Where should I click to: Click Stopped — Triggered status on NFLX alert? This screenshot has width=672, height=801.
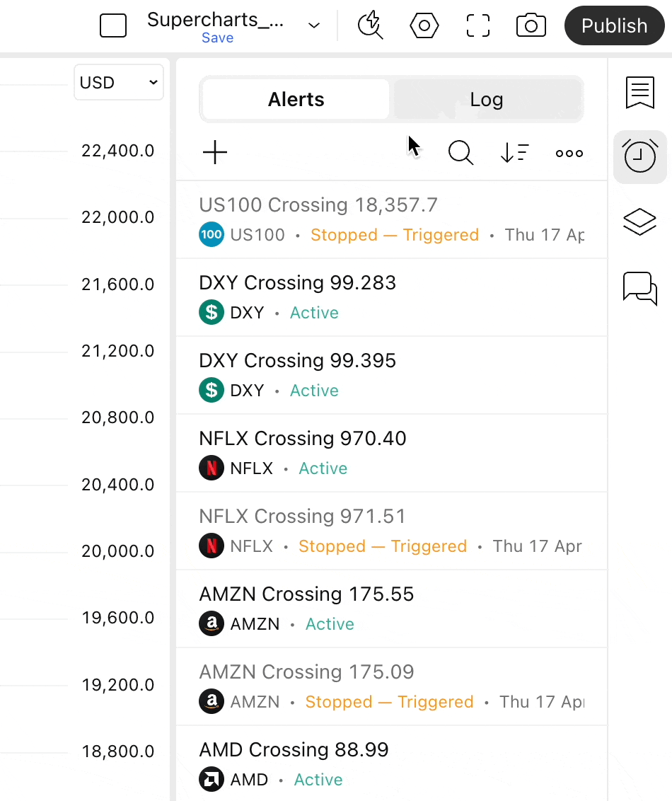tap(383, 546)
